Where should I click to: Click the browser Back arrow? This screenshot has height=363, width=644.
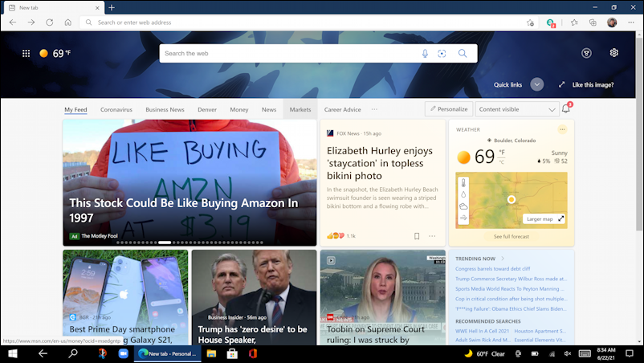tap(13, 22)
